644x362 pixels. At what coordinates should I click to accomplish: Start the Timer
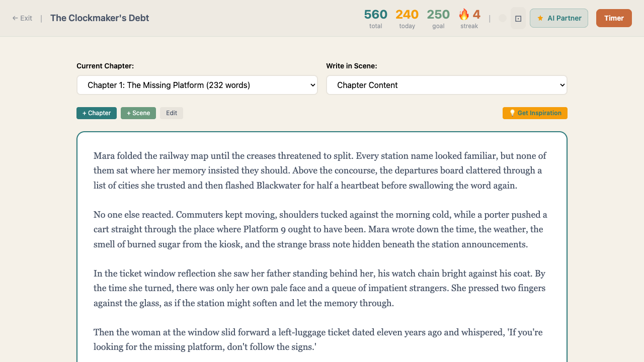tap(614, 18)
